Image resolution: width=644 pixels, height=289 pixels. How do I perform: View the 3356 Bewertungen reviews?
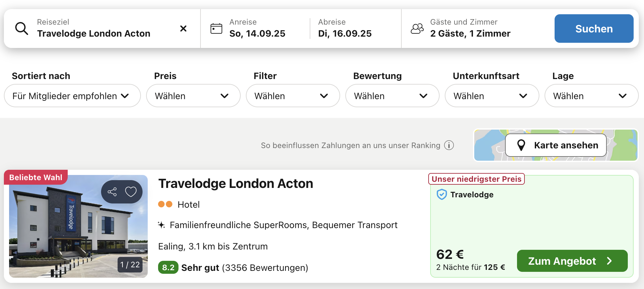[265, 268]
